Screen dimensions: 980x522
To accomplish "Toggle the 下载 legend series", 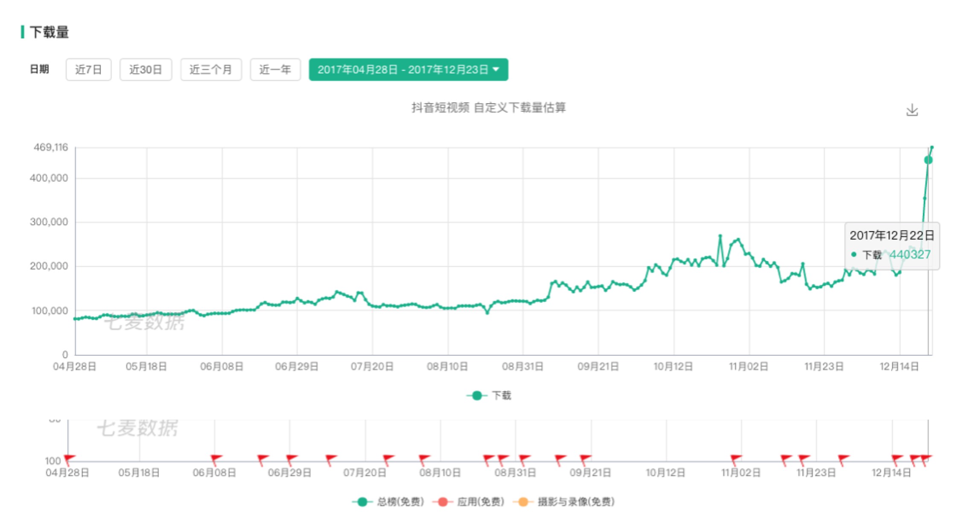I will click(489, 396).
